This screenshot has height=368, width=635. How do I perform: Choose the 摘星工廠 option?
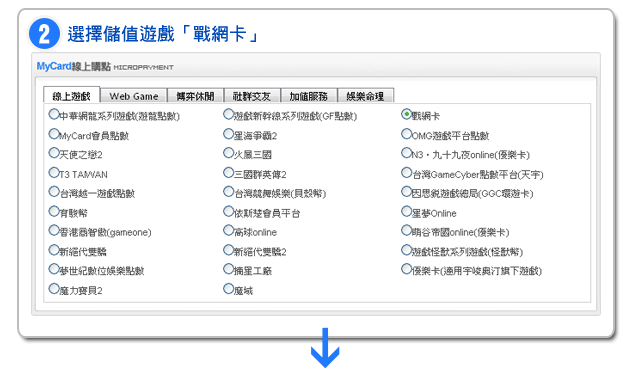coord(228,269)
